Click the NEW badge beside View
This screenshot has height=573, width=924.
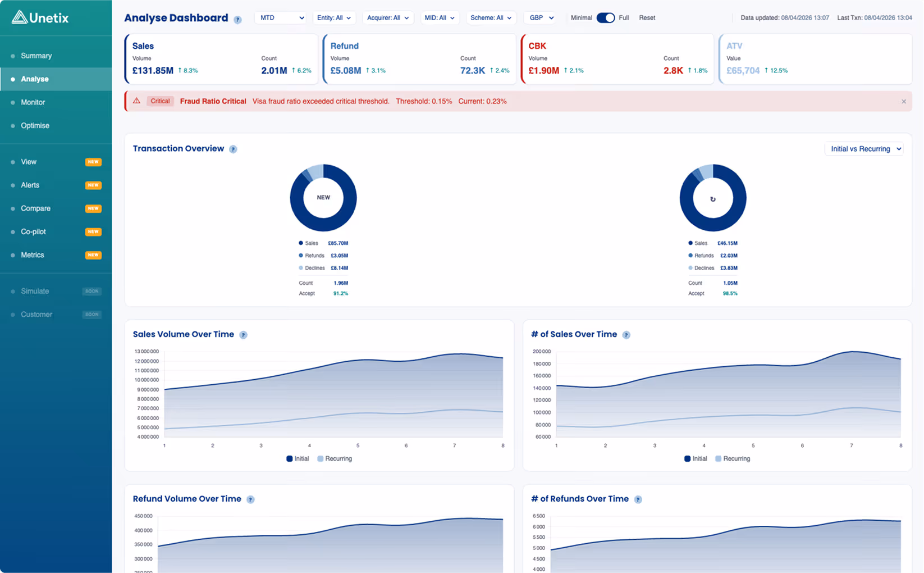[x=93, y=162]
